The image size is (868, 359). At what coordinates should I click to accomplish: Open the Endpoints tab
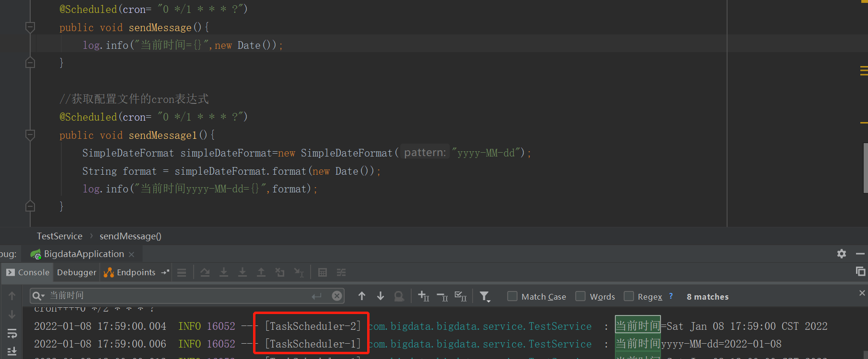[130, 272]
